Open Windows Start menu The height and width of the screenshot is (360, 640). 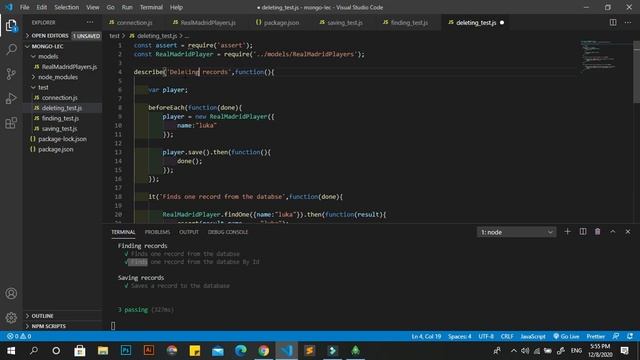(x=11, y=351)
